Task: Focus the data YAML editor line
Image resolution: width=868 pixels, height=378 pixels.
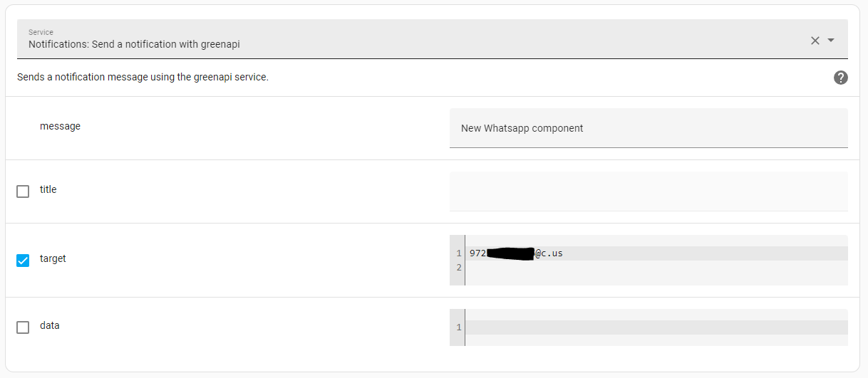Action: point(656,327)
